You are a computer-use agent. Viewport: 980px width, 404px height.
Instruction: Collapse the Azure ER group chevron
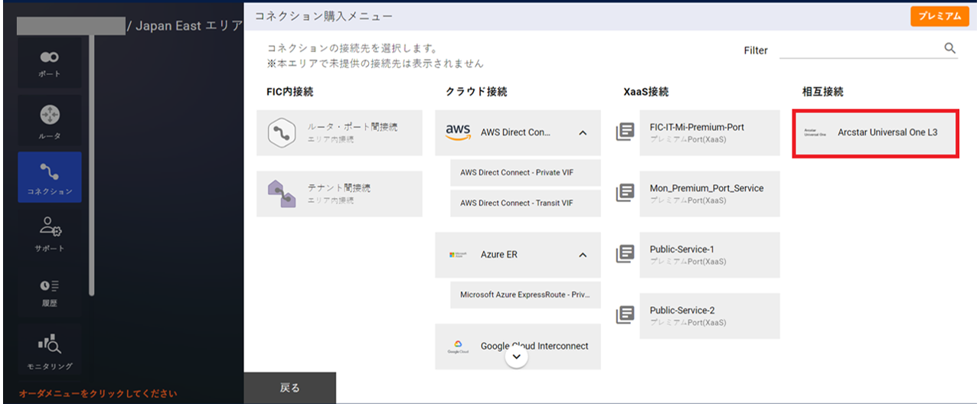tap(583, 255)
